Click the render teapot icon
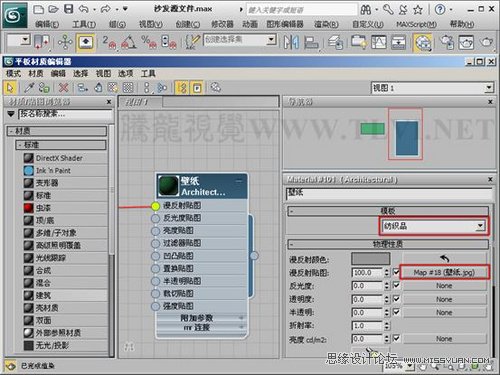Image resolution: width=500 pixels, height=375 pixels. coord(487,42)
